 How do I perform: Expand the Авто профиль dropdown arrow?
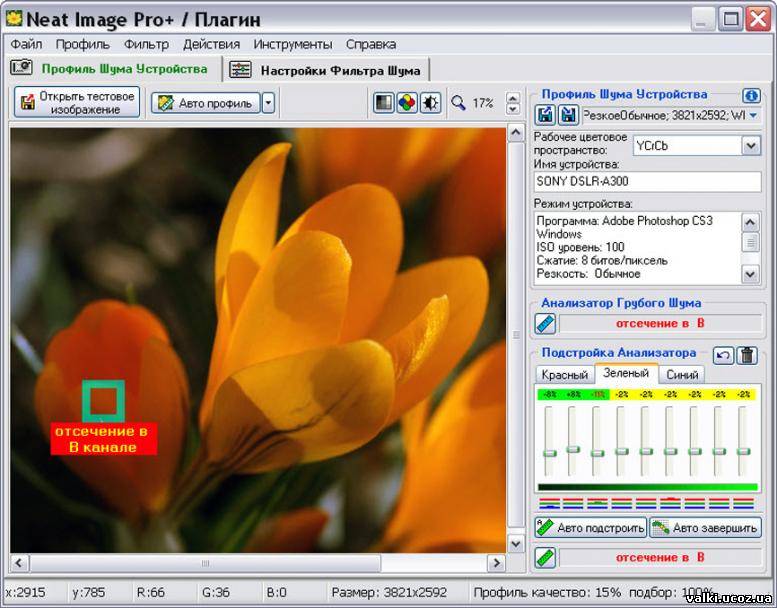click(x=268, y=103)
